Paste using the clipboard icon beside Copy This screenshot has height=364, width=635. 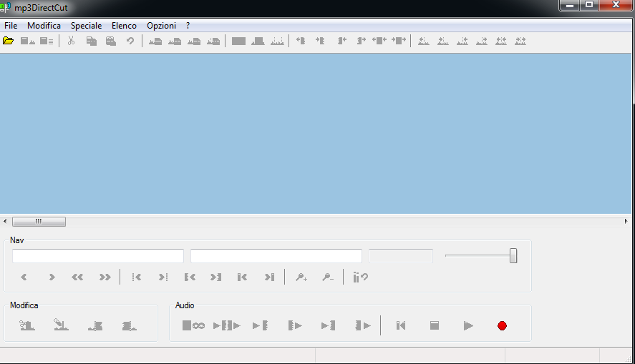(111, 41)
